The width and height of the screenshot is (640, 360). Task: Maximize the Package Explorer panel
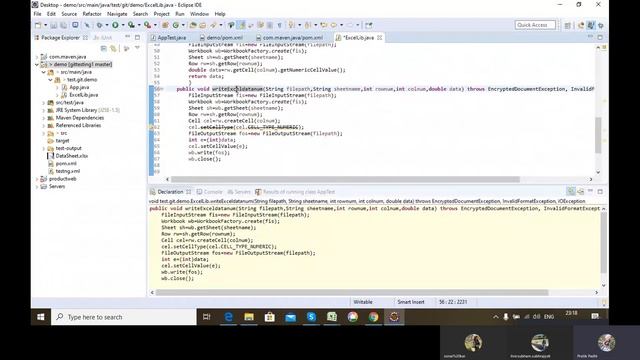tap(138, 37)
